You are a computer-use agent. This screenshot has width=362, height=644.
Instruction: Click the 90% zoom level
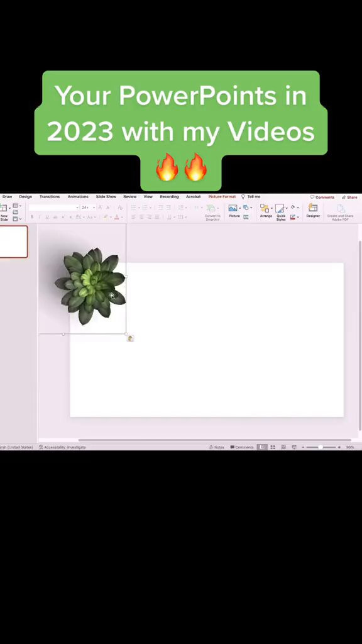(350, 447)
